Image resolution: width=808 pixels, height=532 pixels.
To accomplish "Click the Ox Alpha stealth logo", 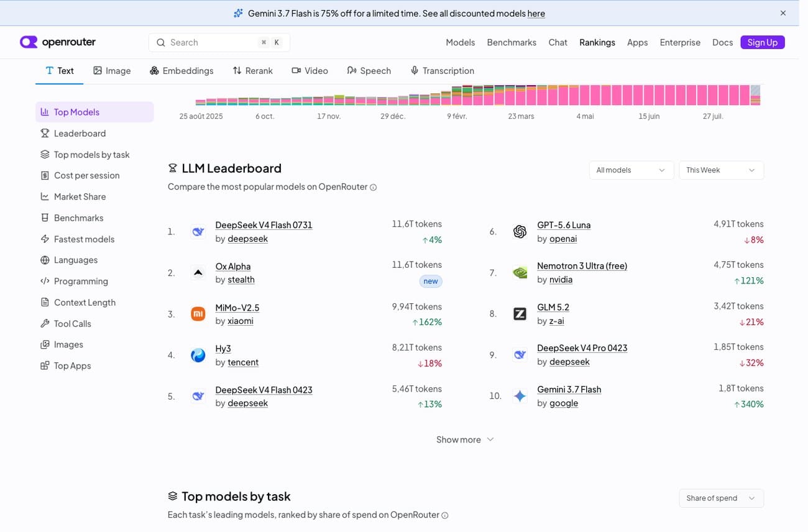I will coord(198,273).
